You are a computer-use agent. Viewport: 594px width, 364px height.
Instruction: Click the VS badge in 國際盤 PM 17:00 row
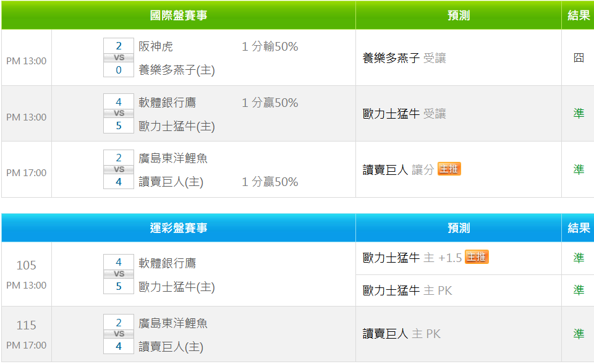[119, 169]
